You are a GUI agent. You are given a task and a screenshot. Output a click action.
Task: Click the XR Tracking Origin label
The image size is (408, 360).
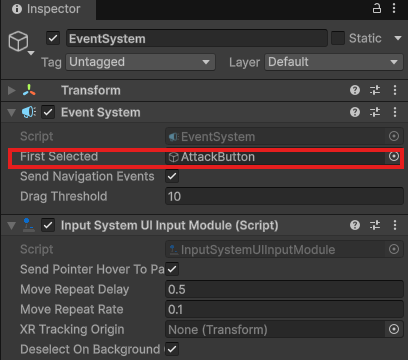click(72, 329)
